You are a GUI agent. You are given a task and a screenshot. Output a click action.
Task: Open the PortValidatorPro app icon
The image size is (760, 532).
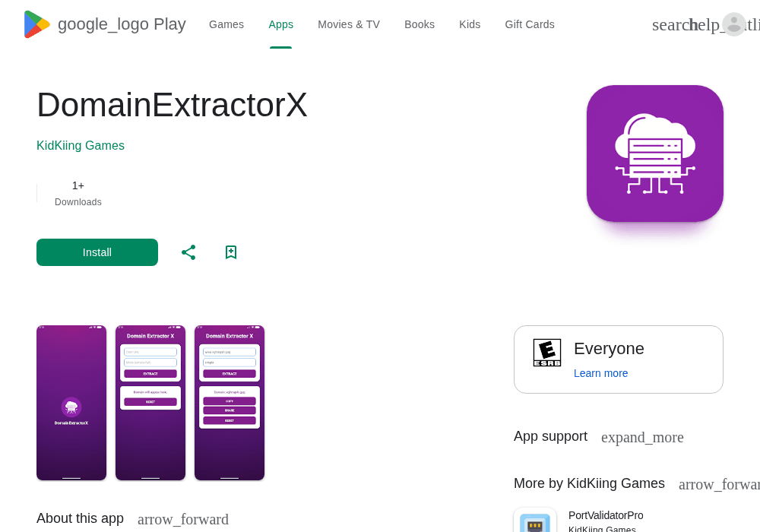pos(535,521)
